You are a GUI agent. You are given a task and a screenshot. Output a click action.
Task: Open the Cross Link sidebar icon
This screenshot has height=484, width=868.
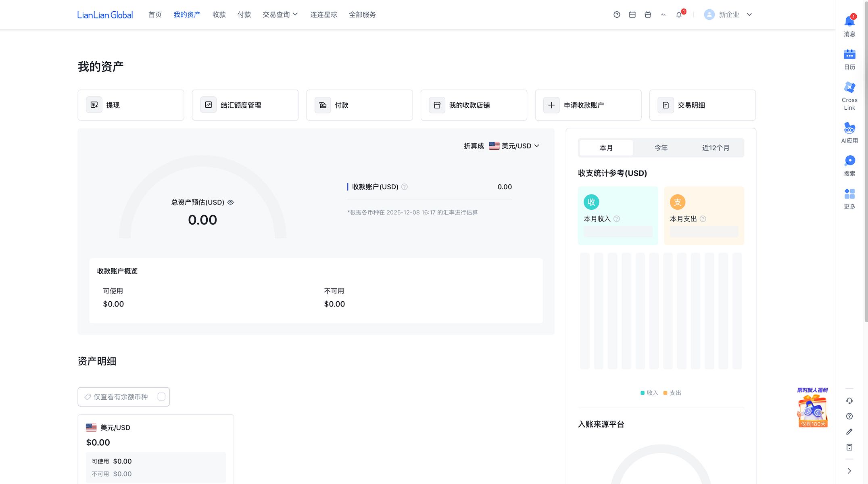pyautogui.click(x=849, y=88)
